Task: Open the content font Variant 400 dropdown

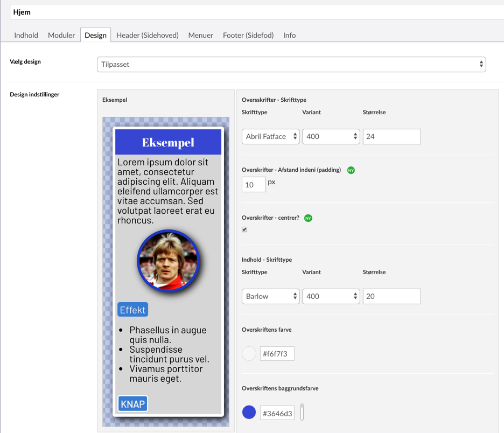Action: click(x=331, y=296)
